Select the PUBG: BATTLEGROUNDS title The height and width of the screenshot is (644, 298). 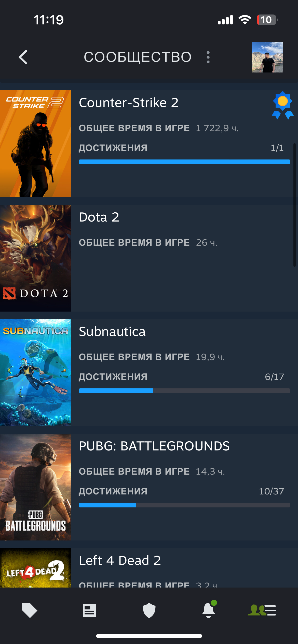154,446
